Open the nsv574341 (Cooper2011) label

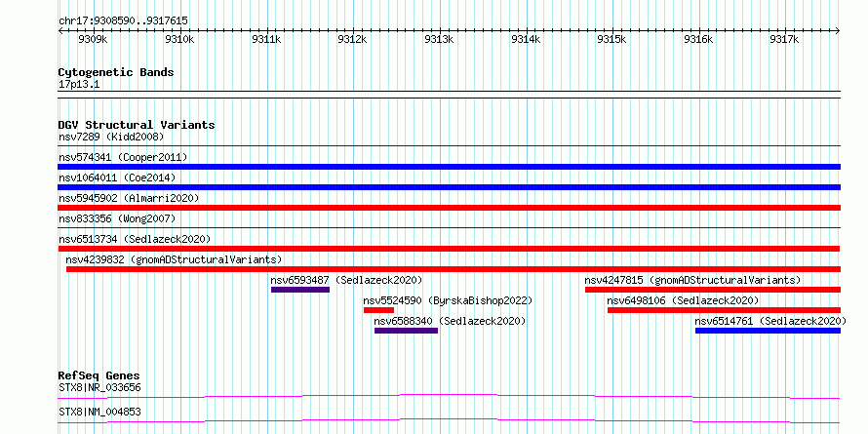(123, 157)
